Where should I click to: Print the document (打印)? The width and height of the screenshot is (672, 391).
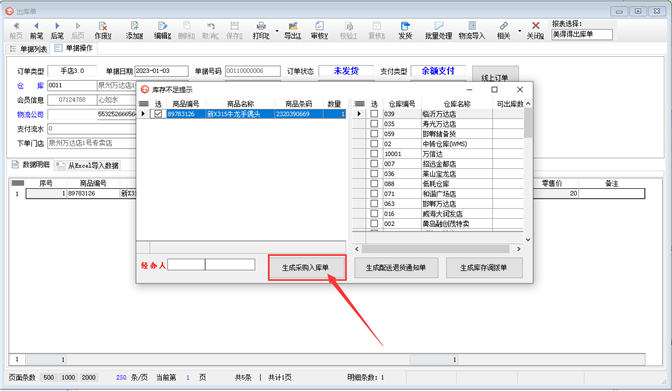click(x=261, y=30)
